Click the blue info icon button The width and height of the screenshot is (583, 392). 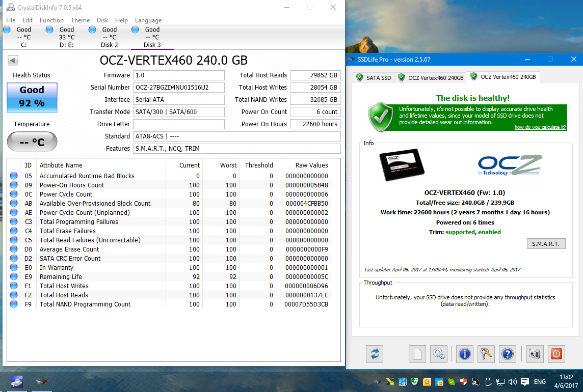point(464,354)
